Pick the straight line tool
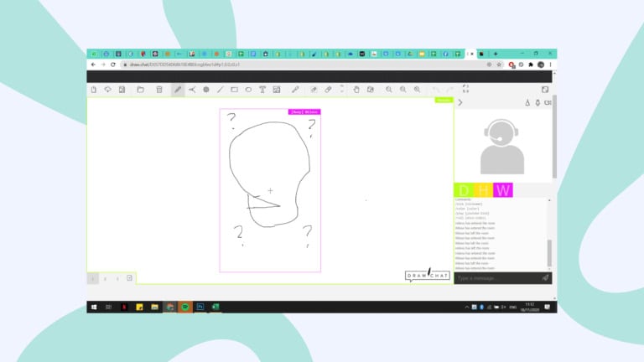 [x=221, y=90]
